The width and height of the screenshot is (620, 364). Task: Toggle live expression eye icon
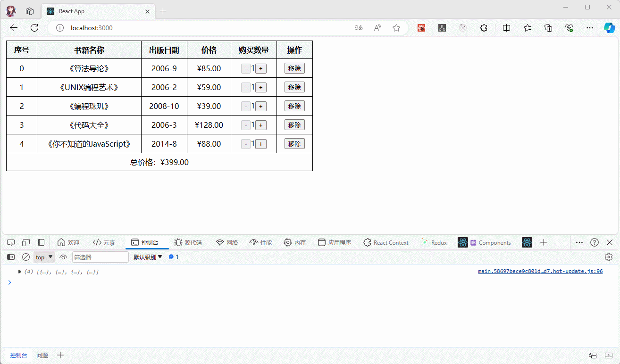[63, 257]
